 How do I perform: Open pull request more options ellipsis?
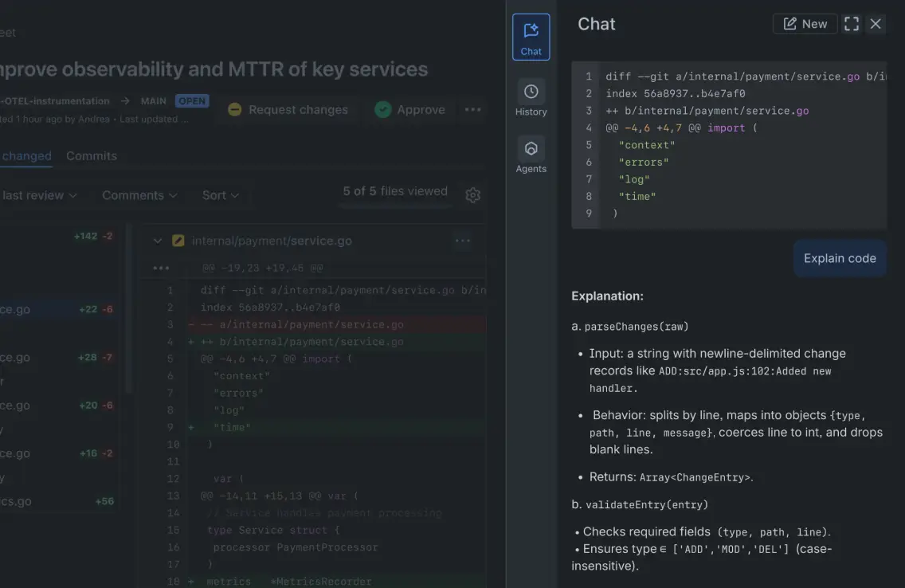(x=473, y=110)
